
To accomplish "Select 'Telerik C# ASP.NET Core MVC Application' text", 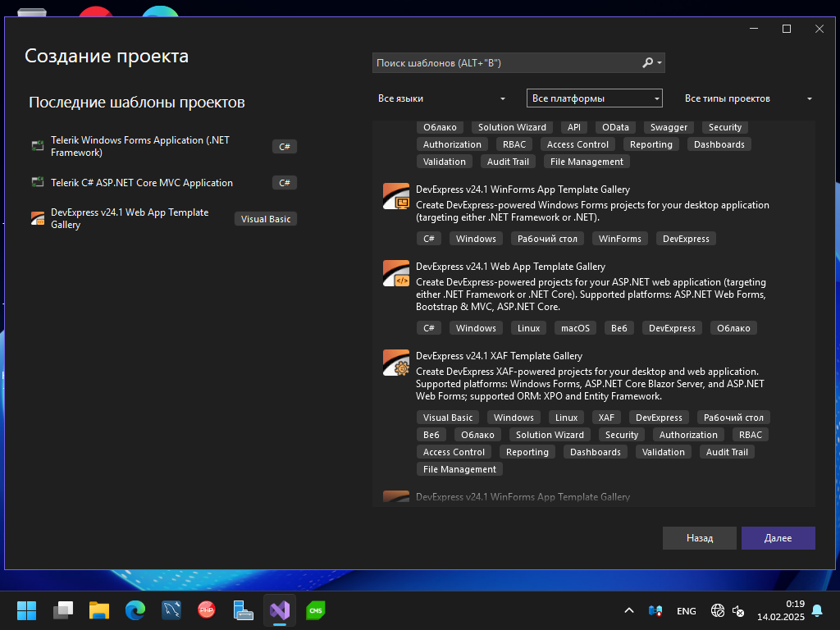I will click(x=142, y=183).
